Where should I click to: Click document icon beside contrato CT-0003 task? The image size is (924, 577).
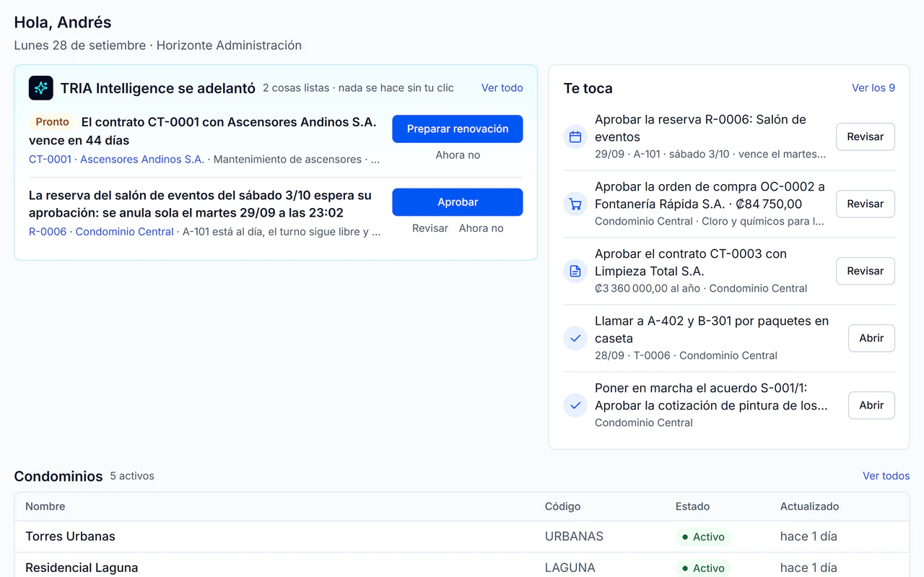click(x=575, y=271)
